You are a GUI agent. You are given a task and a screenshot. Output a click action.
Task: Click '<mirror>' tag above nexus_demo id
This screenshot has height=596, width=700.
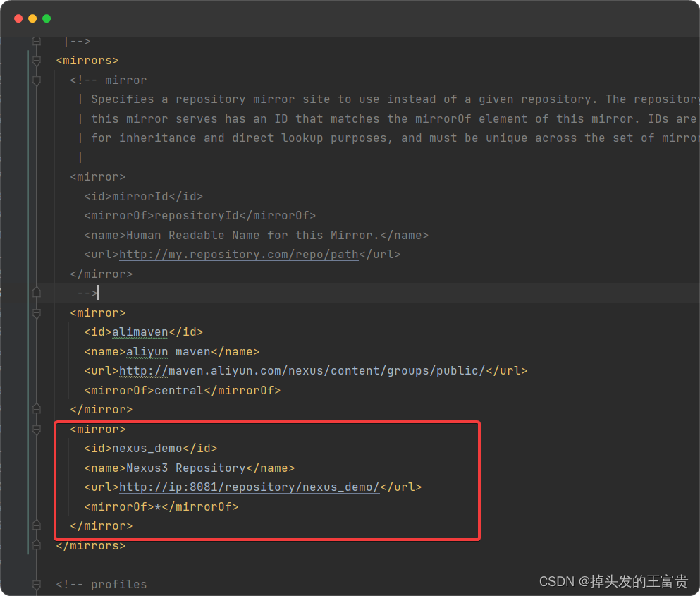(x=98, y=430)
